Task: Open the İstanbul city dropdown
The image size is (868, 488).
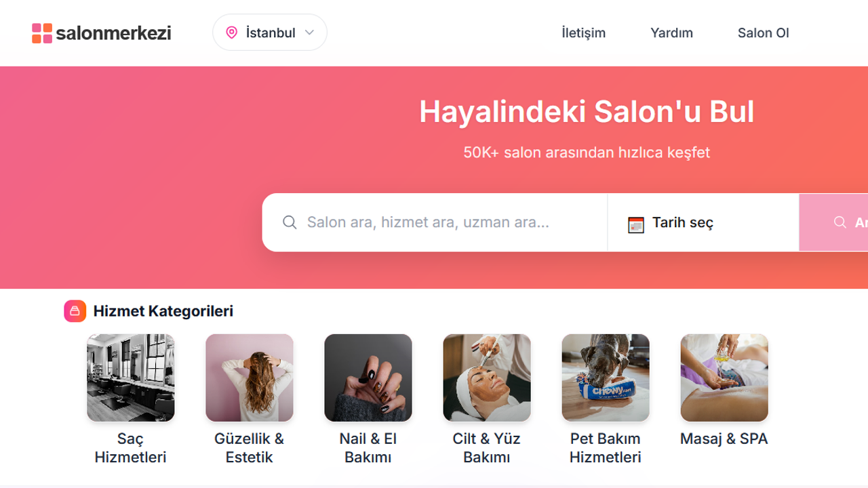Action: (270, 33)
